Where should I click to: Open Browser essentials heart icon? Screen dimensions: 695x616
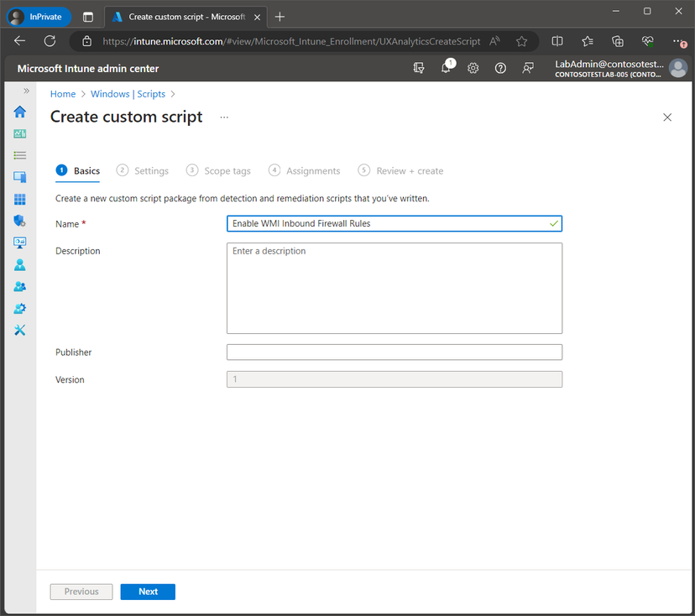pos(647,41)
